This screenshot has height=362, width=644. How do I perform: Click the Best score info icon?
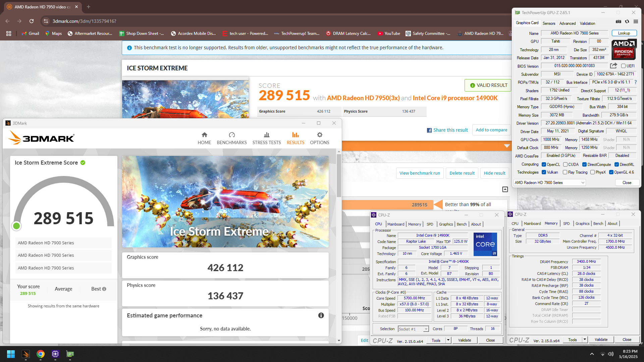[x=104, y=289]
